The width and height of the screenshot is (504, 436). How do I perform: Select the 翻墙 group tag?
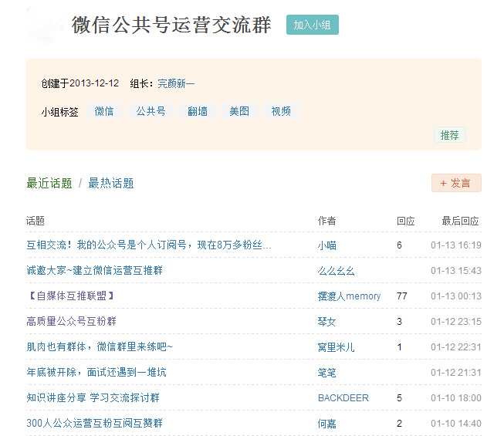point(198,111)
